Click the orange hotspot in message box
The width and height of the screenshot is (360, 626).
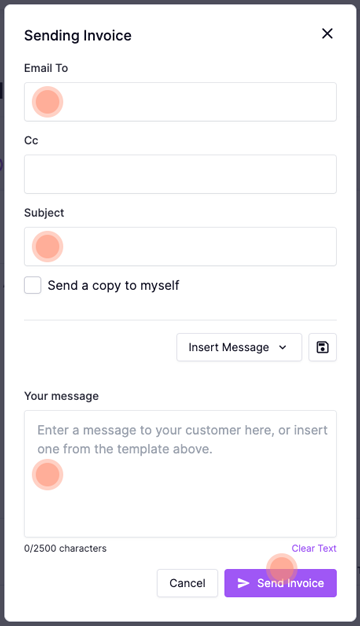pyautogui.click(x=47, y=474)
